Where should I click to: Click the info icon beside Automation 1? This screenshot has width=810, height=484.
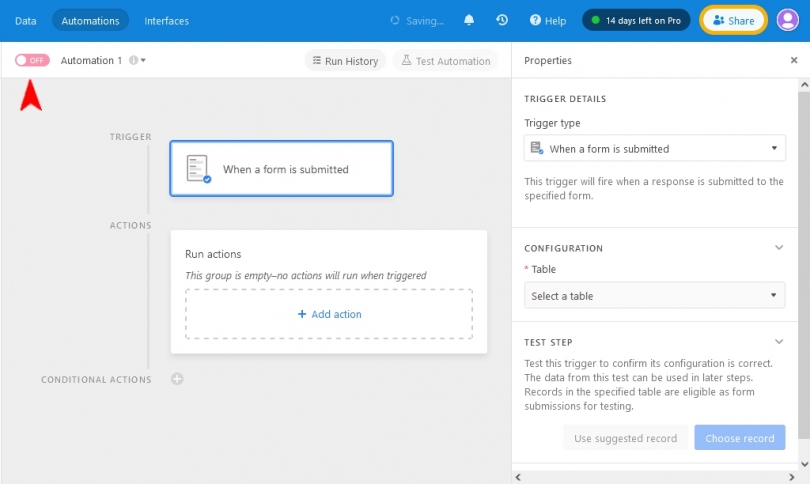[x=133, y=61]
